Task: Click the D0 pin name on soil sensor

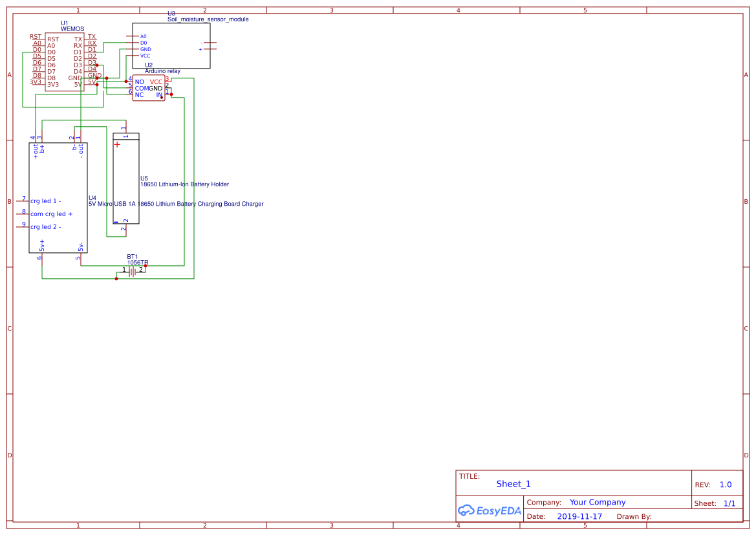Action: [144, 43]
